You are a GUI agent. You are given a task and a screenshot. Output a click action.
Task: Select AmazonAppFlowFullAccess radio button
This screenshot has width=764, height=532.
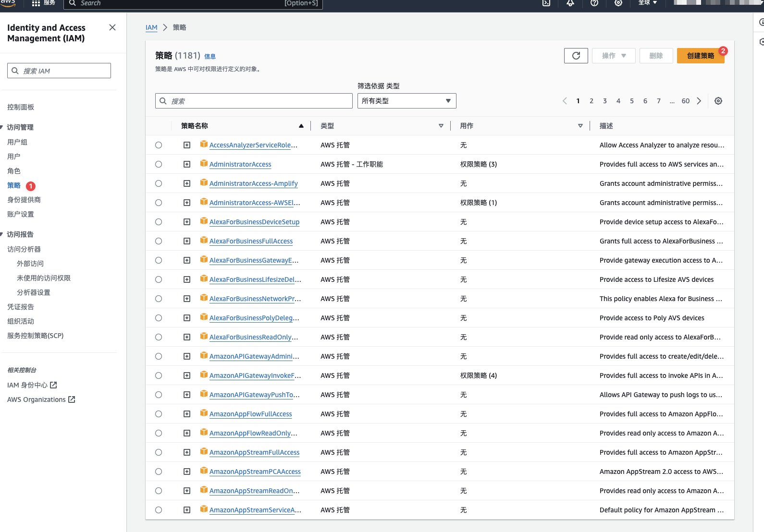click(x=159, y=414)
